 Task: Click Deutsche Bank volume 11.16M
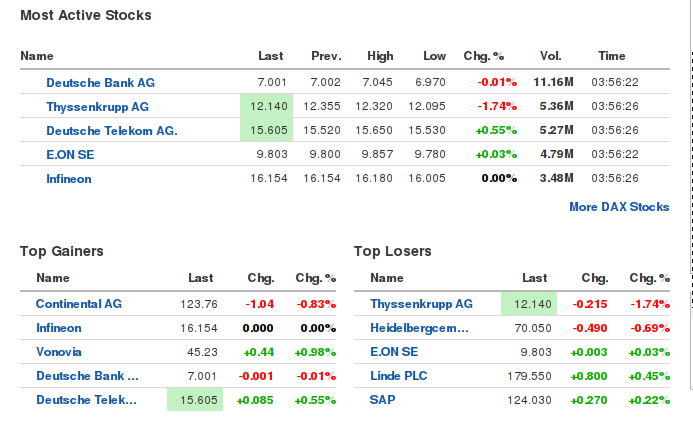tap(553, 82)
